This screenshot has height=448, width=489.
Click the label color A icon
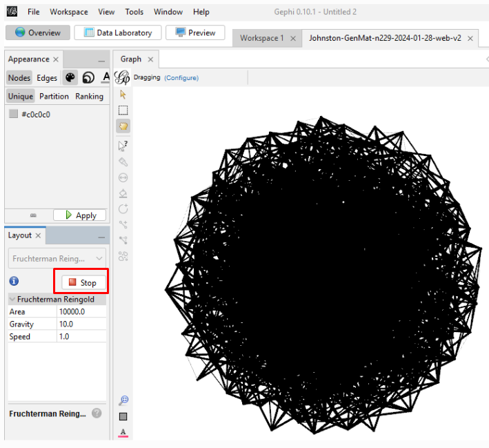coord(106,77)
